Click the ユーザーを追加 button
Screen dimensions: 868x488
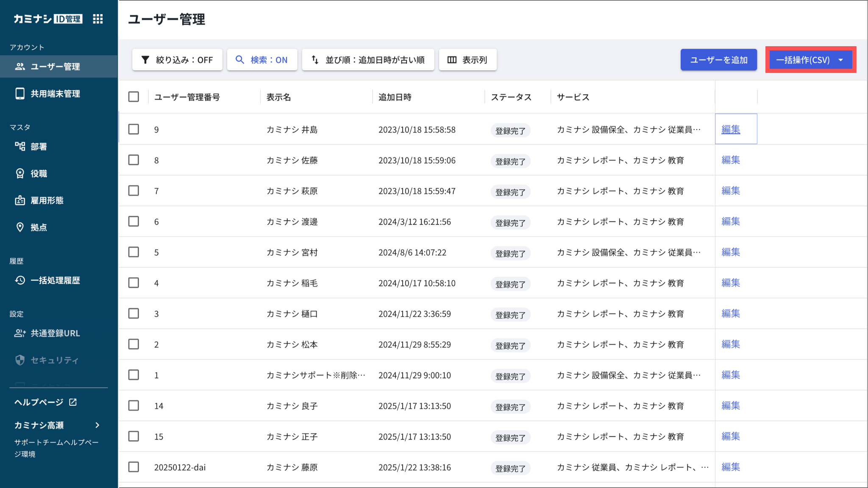coord(718,60)
